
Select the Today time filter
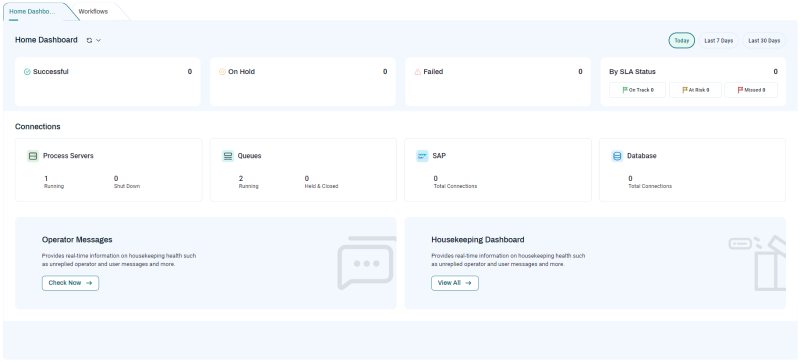(x=682, y=40)
